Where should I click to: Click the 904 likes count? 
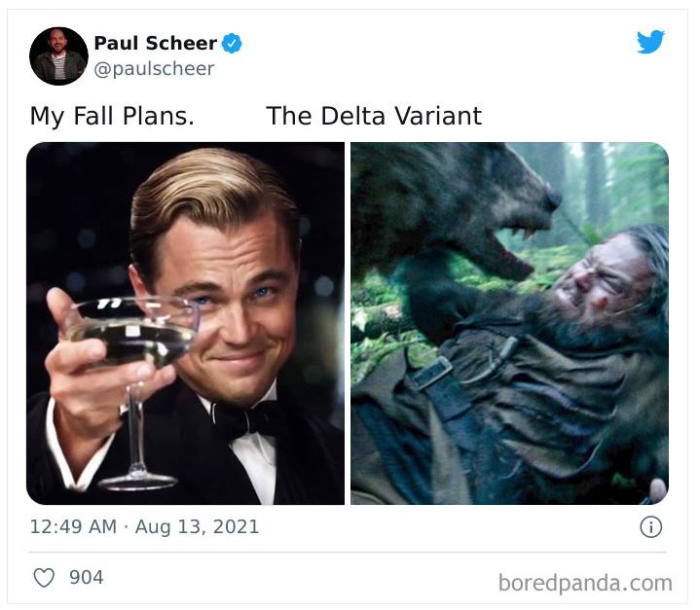pyautogui.click(x=87, y=578)
